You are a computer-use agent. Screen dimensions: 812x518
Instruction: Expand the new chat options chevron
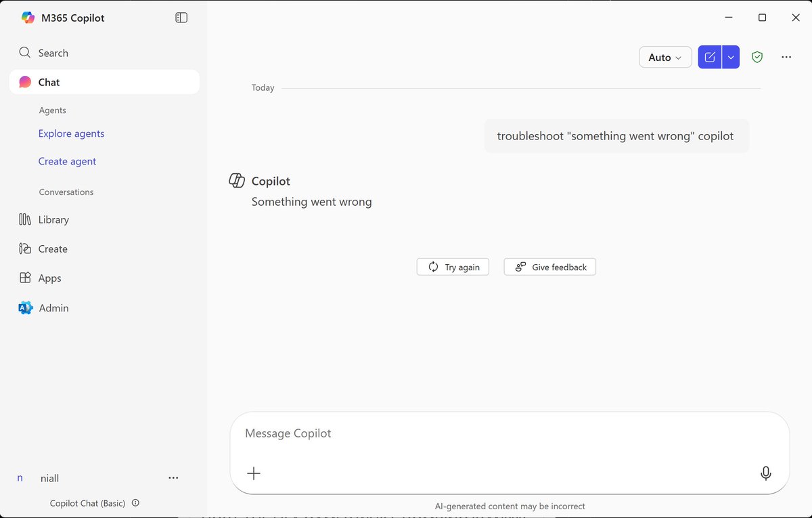point(731,58)
